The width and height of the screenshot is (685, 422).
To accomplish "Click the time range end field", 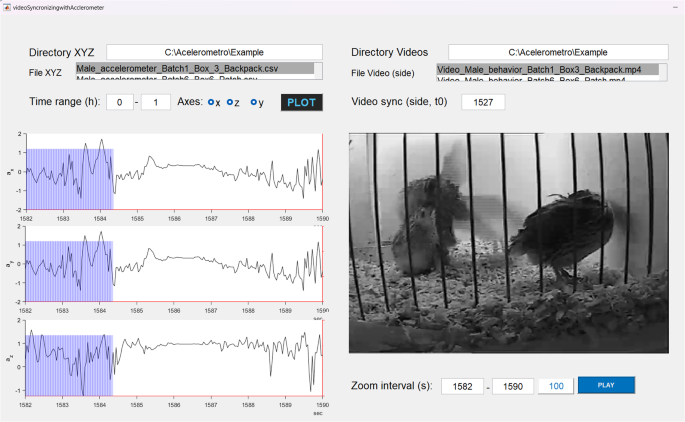I will pos(155,102).
